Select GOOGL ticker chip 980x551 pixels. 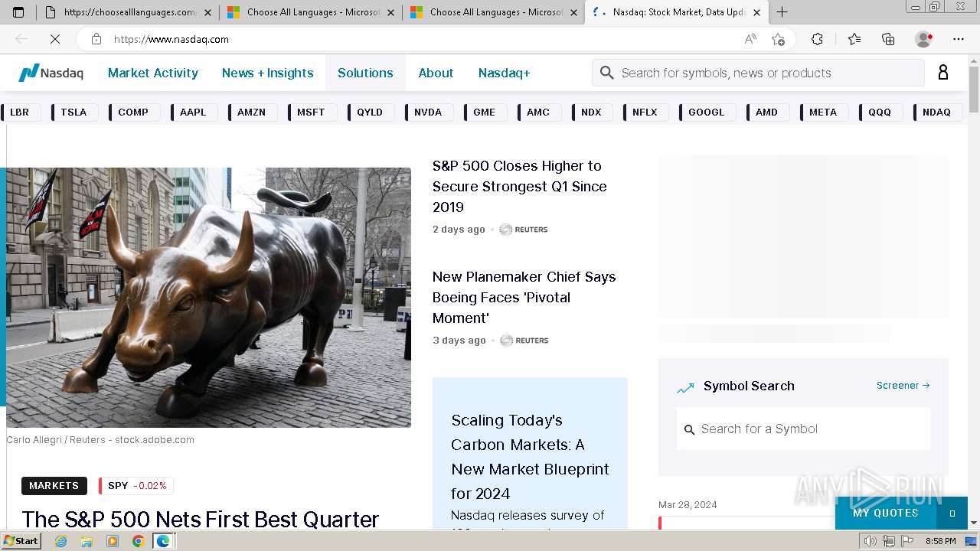(706, 112)
